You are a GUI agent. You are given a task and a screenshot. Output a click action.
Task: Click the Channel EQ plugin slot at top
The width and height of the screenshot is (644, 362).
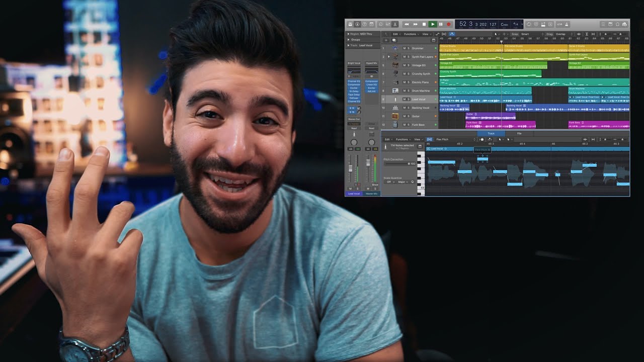[354, 81]
